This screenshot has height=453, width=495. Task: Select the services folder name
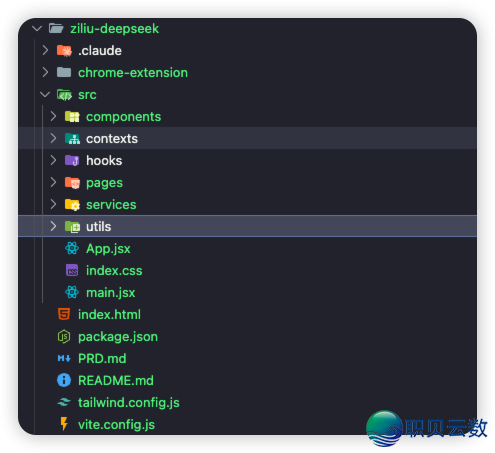tap(111, 205)
